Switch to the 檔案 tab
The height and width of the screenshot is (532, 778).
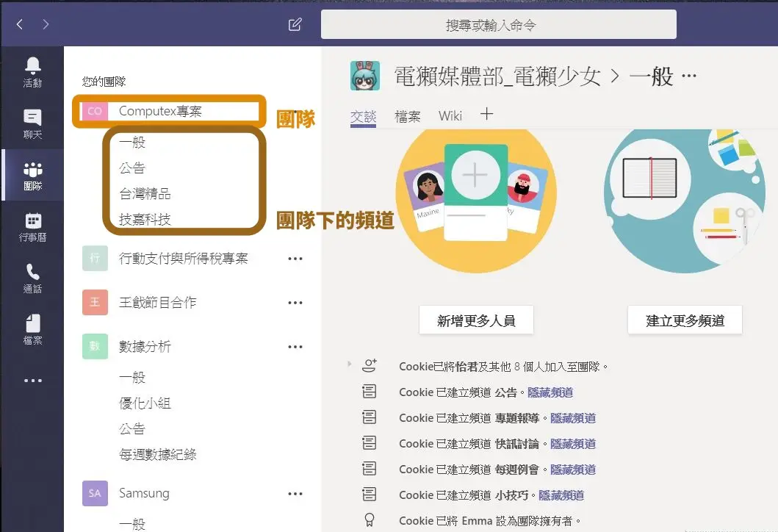click(407, 115)
